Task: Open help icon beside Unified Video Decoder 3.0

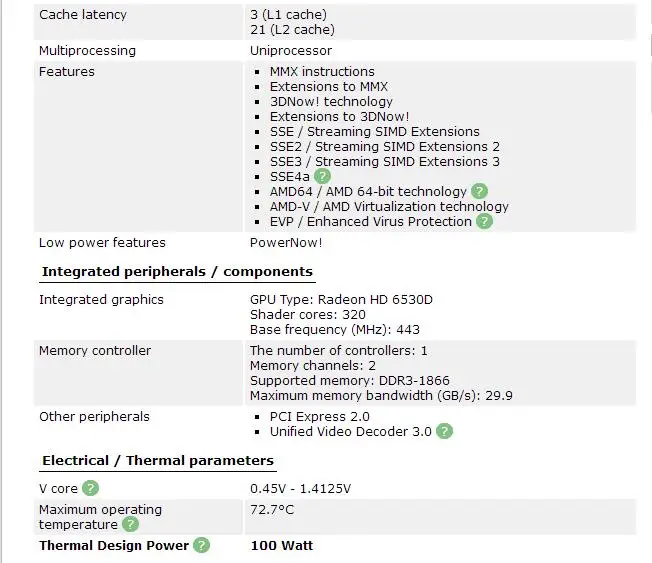Action: coord(445,431)
